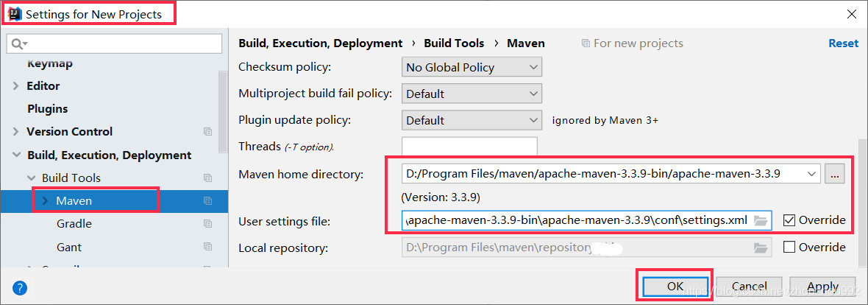Click copy icon beside Maven tree item
868x305 pixels.
click(207, 200)
